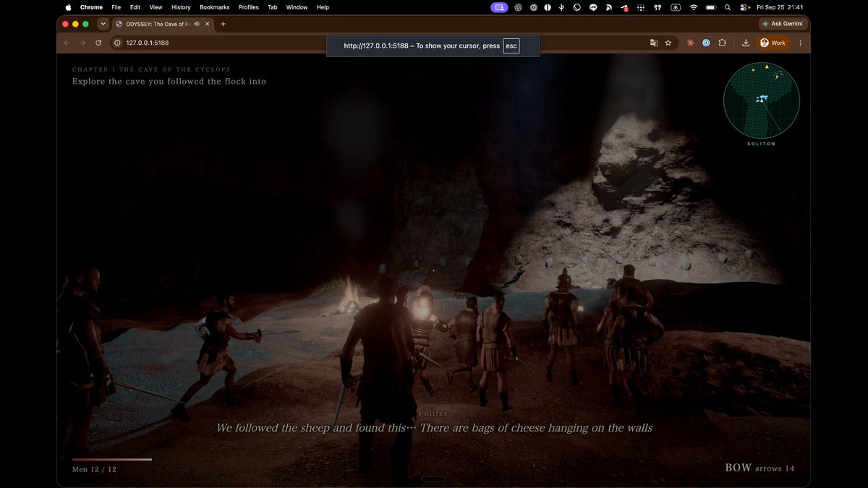Open the Wi-Fi menu bar icon

click(694, 7)
